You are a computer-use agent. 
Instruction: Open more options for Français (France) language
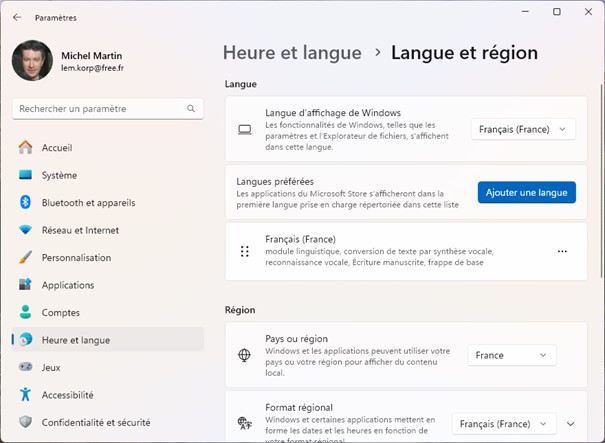[562, 252]
